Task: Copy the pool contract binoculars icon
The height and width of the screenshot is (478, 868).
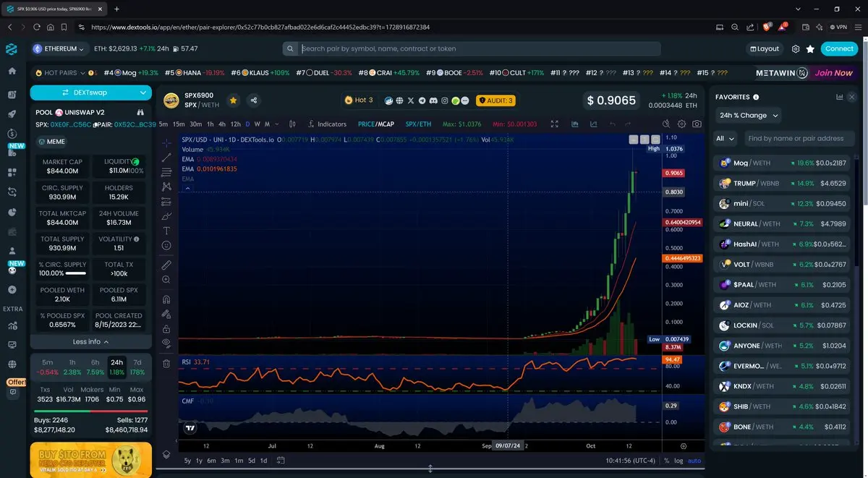Action: point(140,113)
